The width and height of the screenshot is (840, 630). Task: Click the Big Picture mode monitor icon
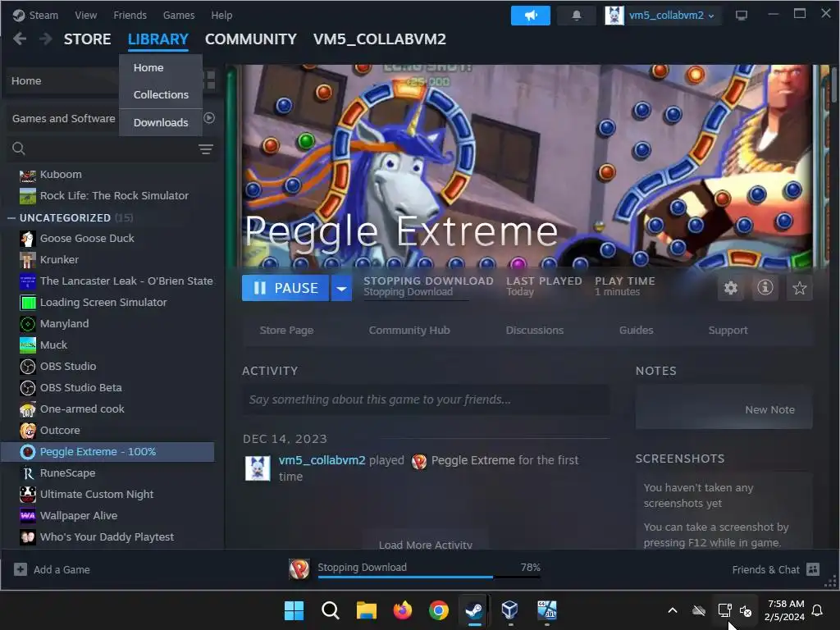click(x=742, y=16)
